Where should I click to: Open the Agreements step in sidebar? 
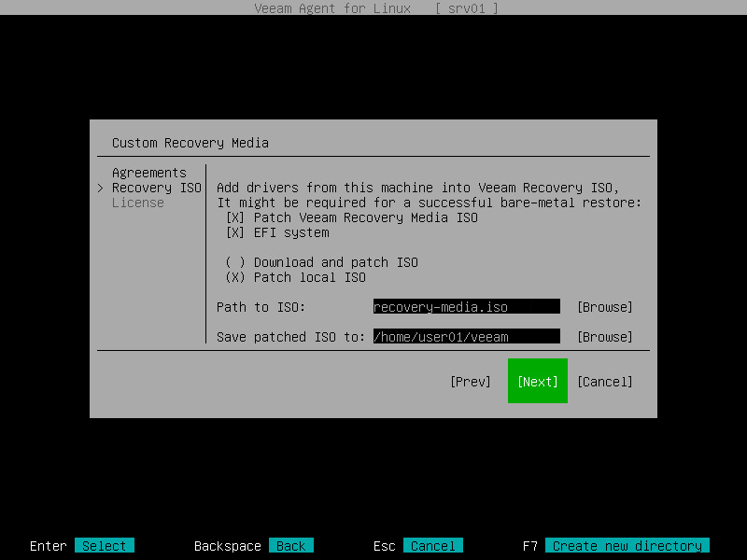pos(149,173)
